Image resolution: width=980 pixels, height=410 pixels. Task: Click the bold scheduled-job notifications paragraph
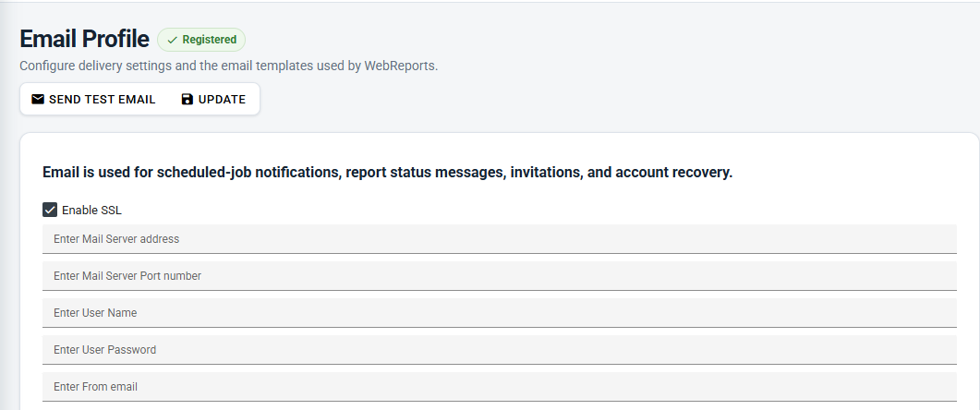[x=388, y=173]
